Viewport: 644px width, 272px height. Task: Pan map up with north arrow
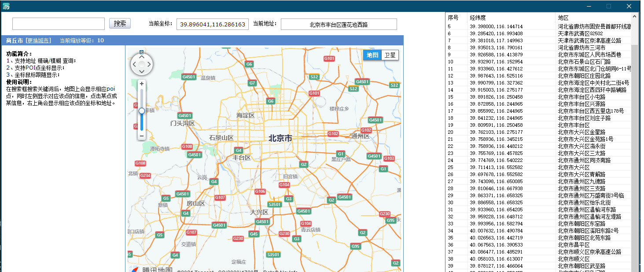click(x=141, y=57)
